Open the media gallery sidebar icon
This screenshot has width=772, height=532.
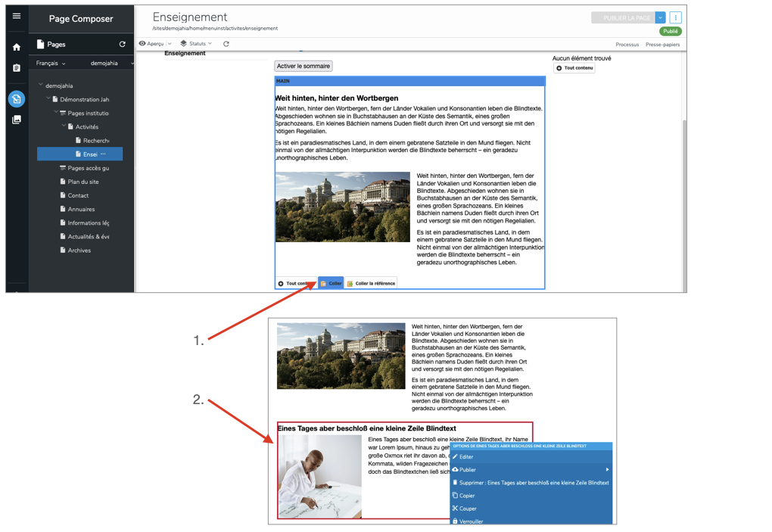[17, 120]
